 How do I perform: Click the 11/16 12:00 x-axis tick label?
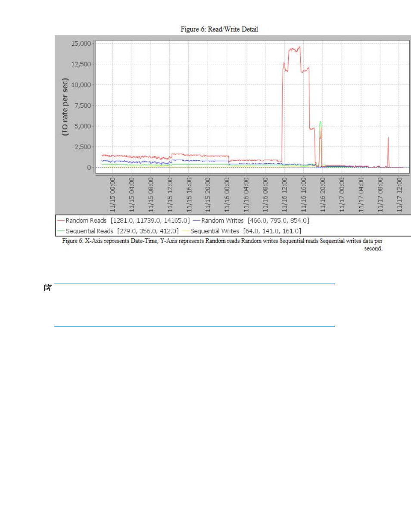pos(284,194)
